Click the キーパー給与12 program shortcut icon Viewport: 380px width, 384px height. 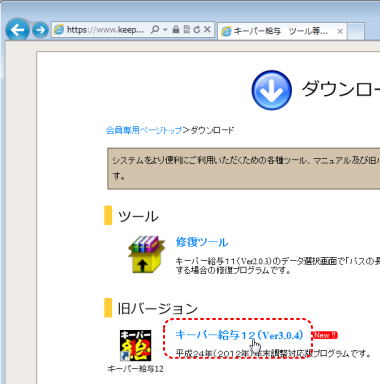coord(135,346)
